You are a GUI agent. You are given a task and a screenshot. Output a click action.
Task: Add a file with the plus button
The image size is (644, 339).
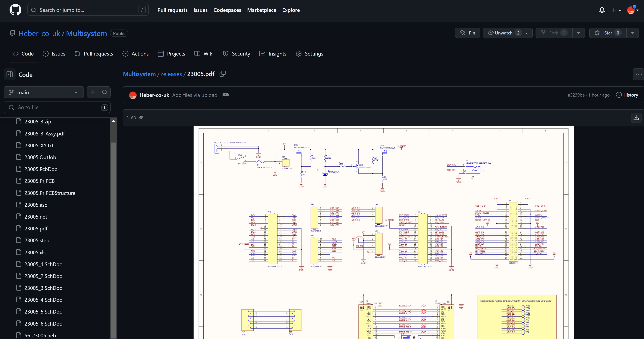pyautogui.click(x=93, y=92)
